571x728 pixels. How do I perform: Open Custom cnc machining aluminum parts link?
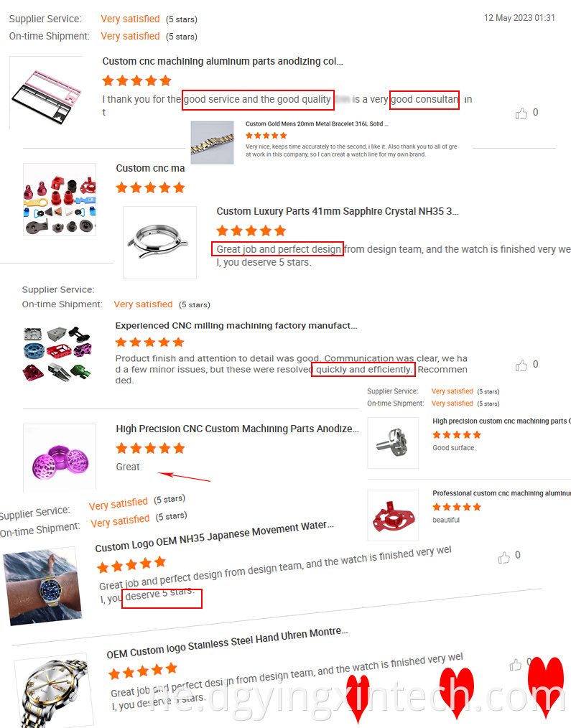[x=223, y=61]
